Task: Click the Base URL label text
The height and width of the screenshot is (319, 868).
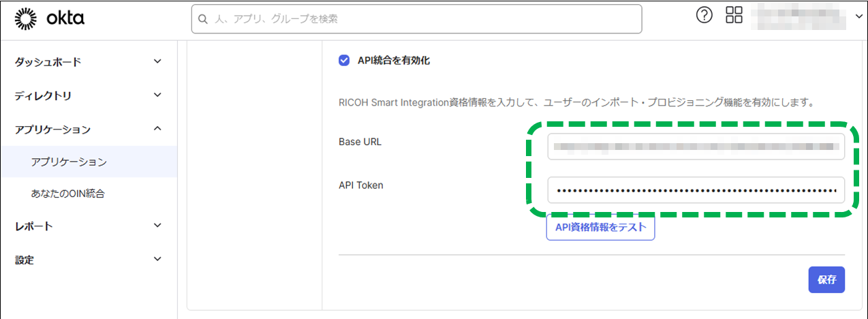Action: point(360,141)
